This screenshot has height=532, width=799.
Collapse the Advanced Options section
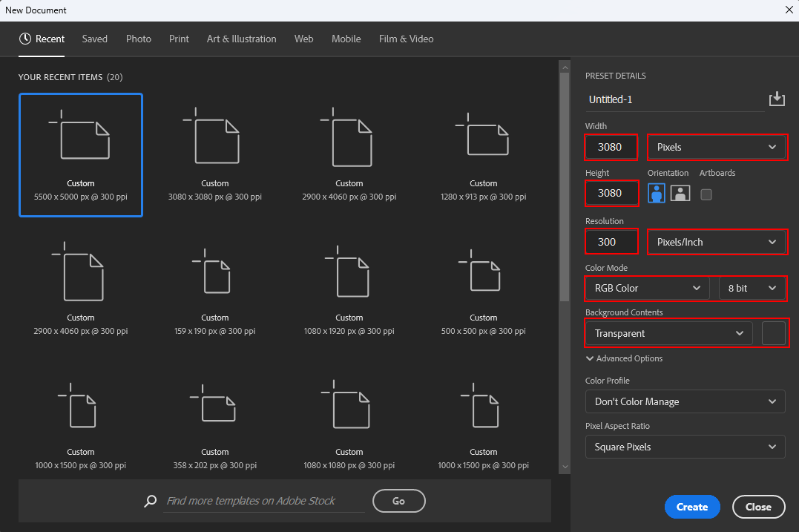pyautogui.click(x=624, y=358)
